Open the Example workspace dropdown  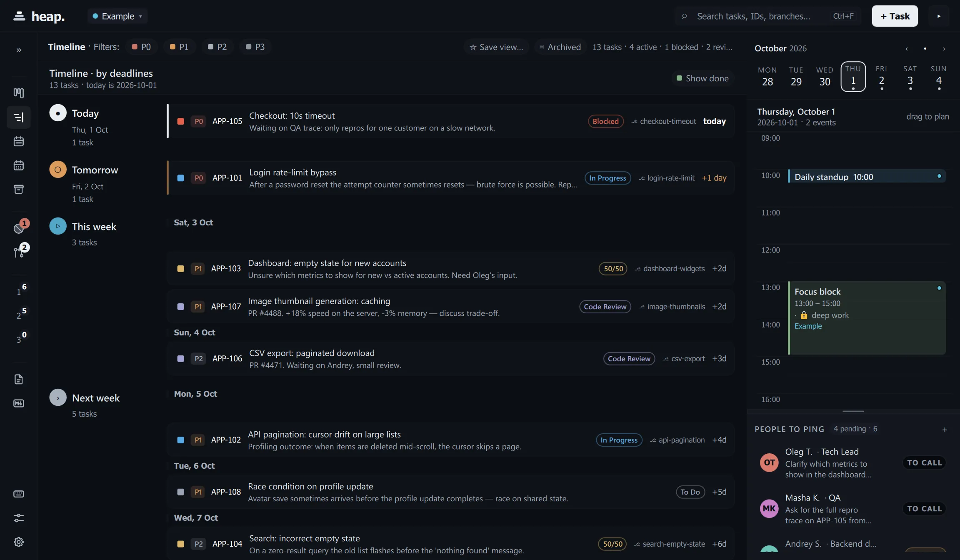point(117,16)
